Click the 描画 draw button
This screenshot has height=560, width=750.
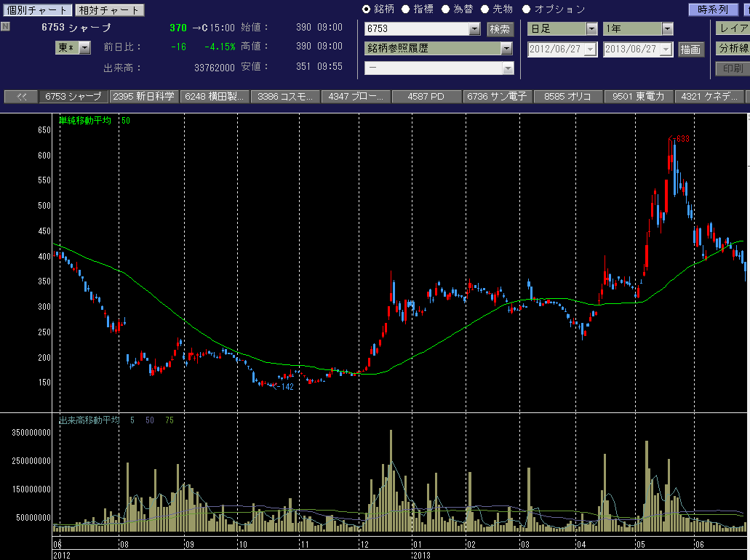click(x=690, y=49)
